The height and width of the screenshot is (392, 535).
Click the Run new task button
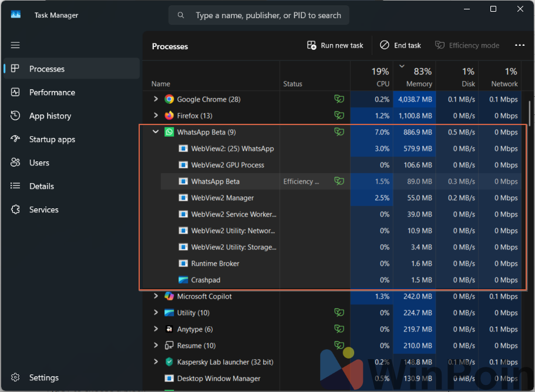point(335,45)
